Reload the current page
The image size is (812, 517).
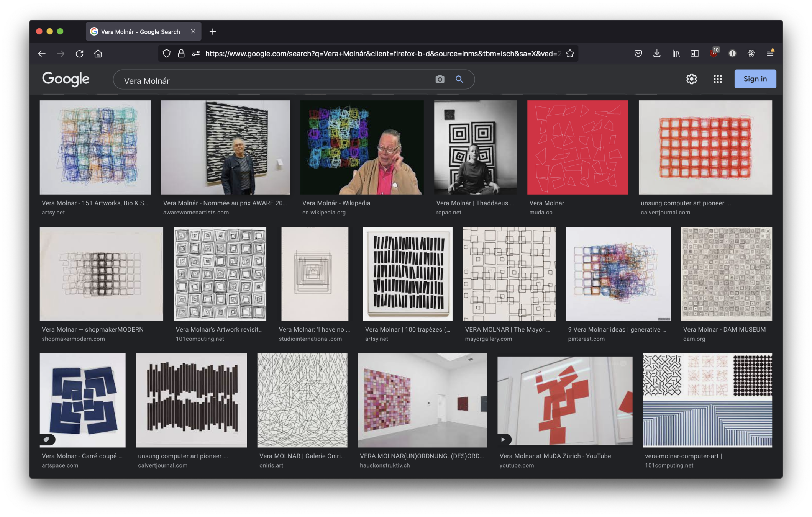pyautogui.click(x=79, y=54)
